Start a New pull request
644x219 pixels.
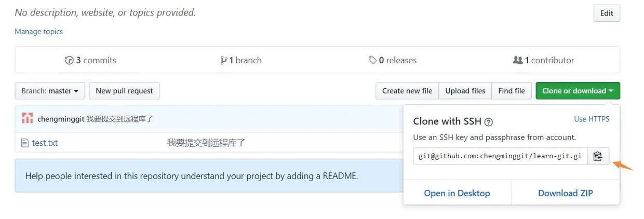coord(124,91)
